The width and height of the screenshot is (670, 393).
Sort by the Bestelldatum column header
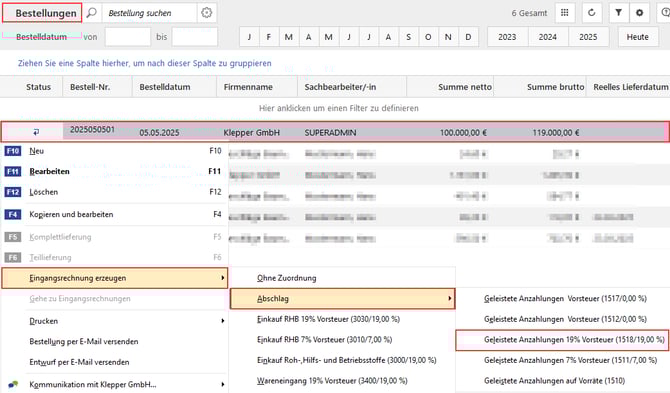(x=175, y=87)
